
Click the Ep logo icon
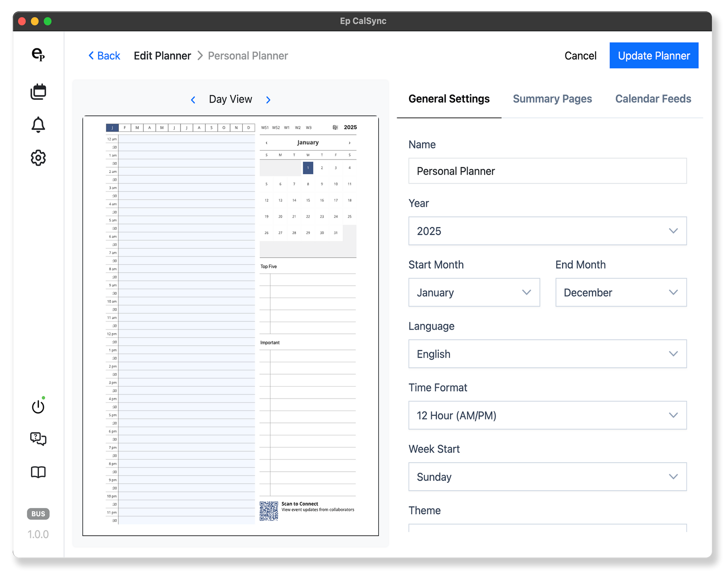(x=38, y=55)
